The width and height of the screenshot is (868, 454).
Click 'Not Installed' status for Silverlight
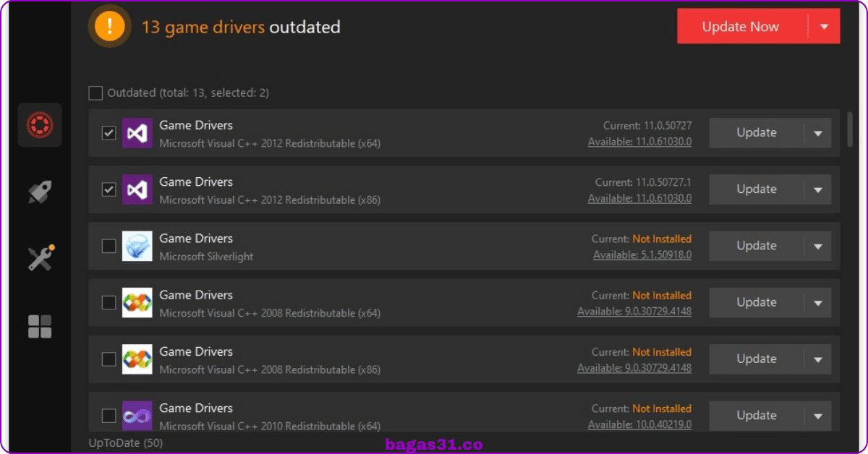click(662, 239)
